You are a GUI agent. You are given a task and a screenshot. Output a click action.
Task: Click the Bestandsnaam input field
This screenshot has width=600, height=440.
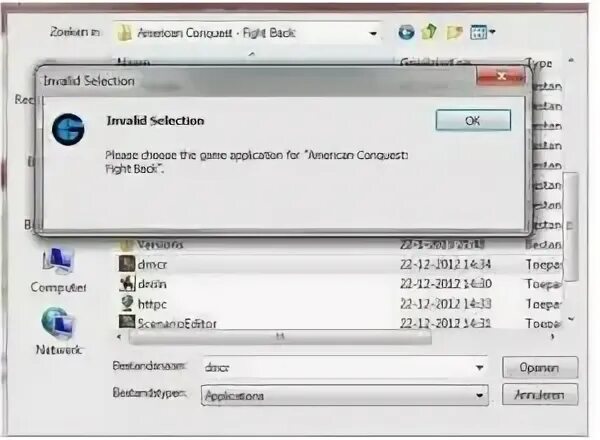click(344, 368)
